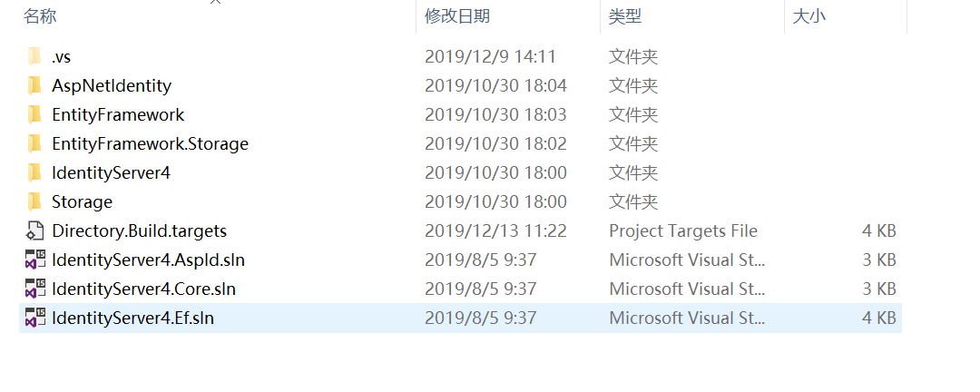Click the EntityFramework folder icon
980x392 pixels.
tap(34, 115)
